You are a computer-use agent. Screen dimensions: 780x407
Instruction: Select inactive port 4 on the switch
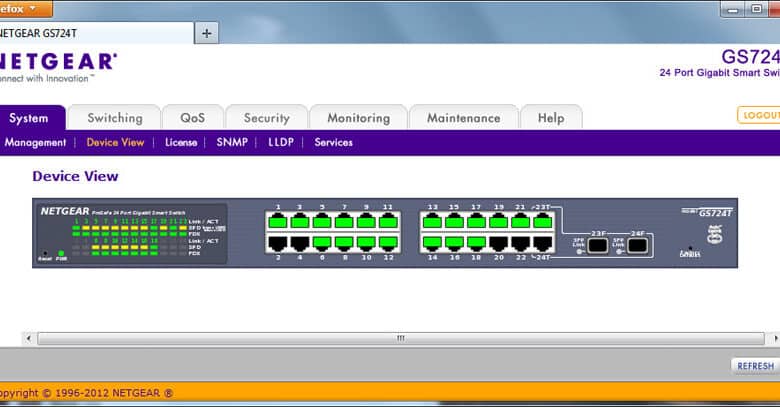tap(299, 243)
